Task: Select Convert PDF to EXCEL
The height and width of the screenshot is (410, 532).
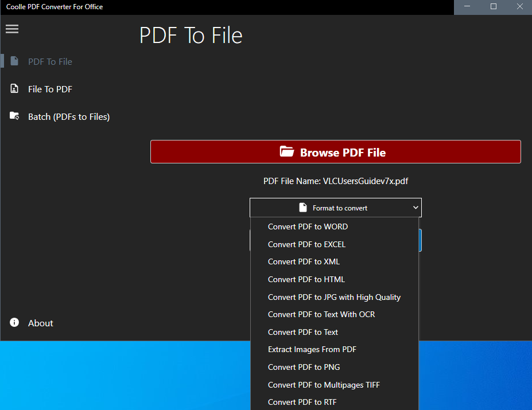Action: pos(335,244)
